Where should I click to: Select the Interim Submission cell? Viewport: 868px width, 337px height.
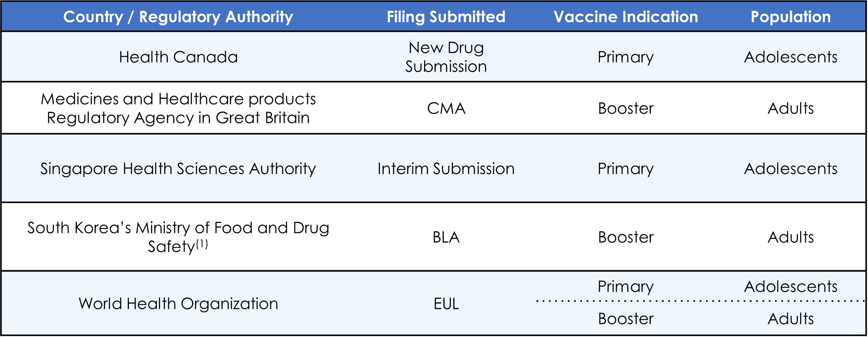pyautogui.click(x=446, y=168)
